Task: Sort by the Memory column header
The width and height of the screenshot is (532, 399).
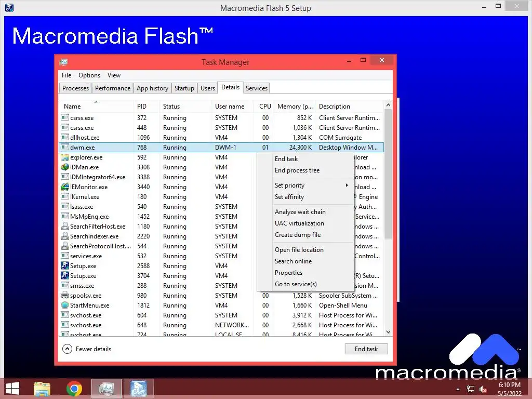Action: [x=295, y=106]
